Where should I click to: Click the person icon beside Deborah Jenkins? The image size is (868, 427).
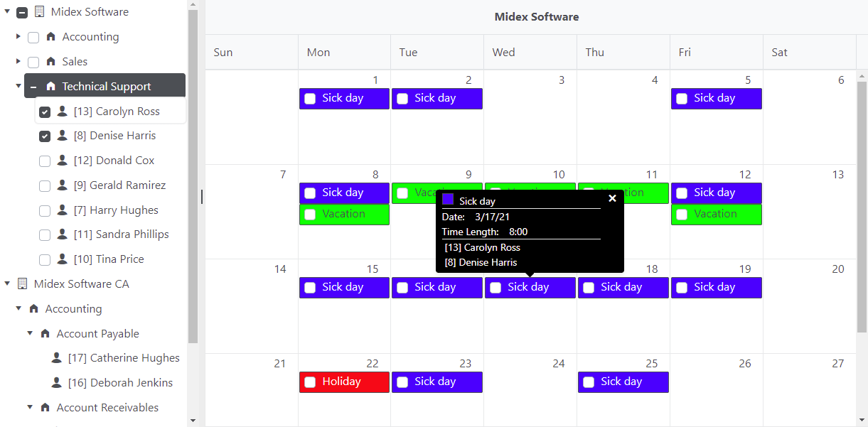tap(57, 383)
